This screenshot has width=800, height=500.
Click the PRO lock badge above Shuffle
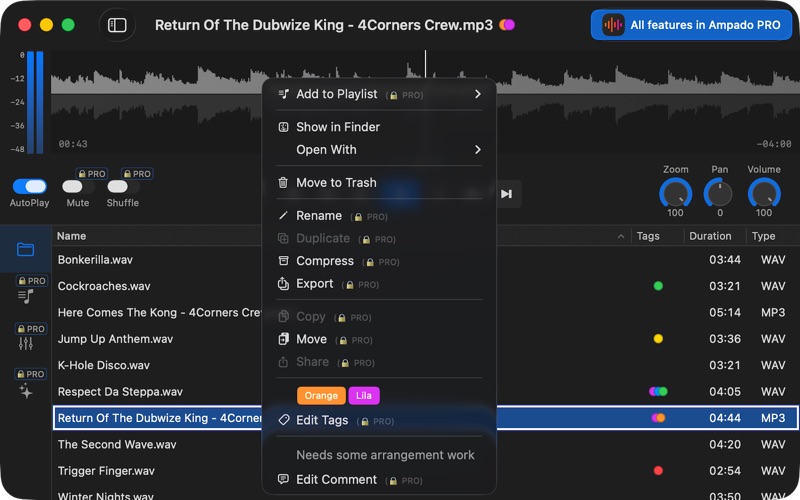137,174
